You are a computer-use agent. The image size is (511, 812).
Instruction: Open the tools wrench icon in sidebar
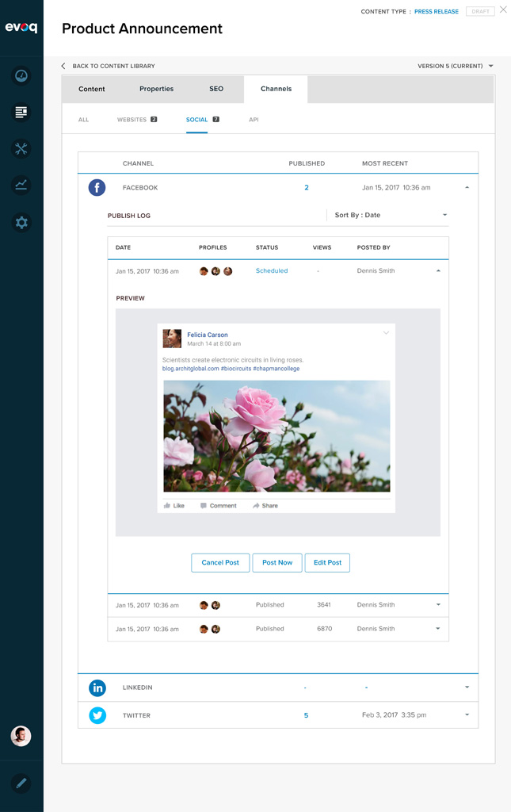coord(21,148)
